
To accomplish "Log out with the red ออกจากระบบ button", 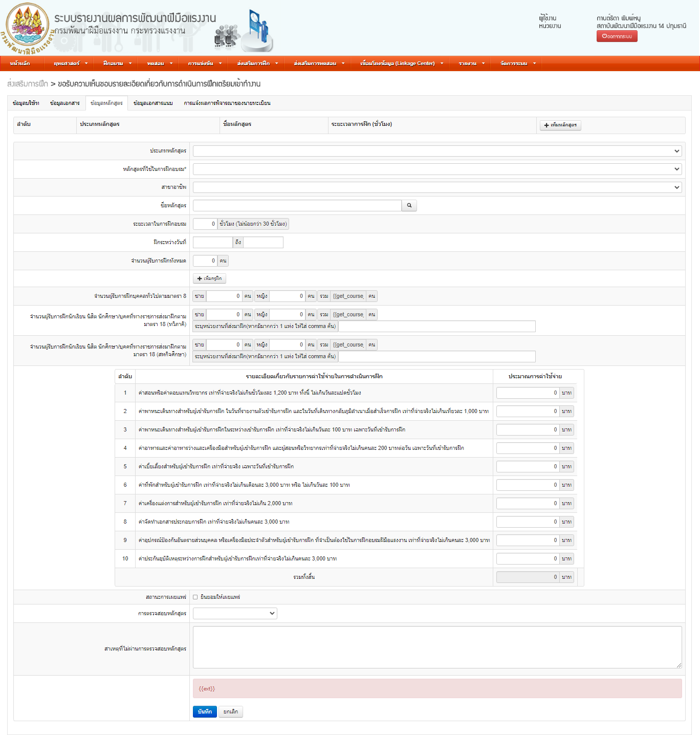I will [x=617, y=36].
